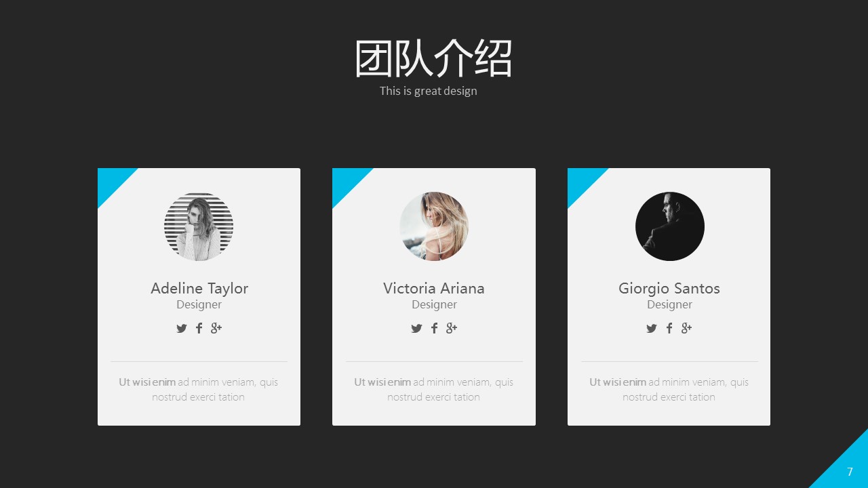Click Giorgio Santos's circular profile photo

tap(670, 226)
